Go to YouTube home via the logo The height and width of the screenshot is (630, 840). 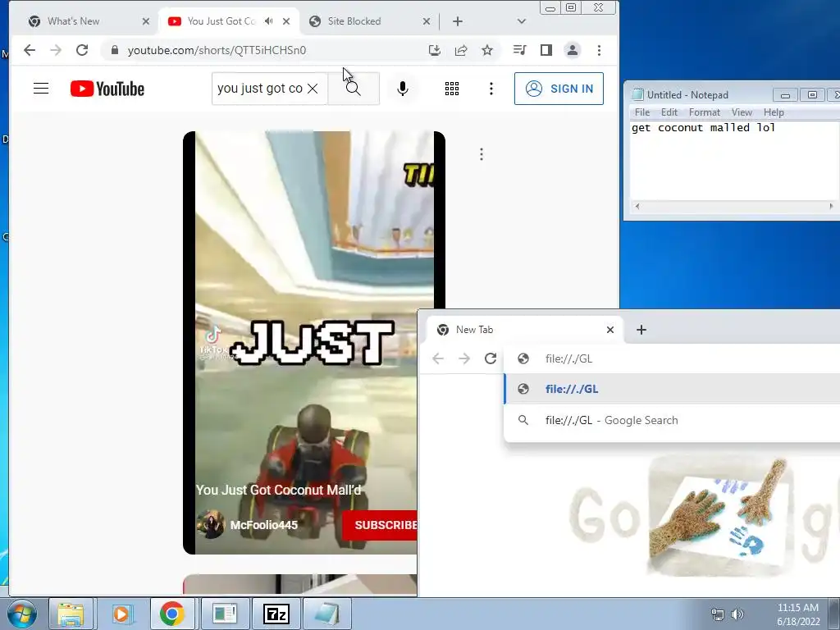[107, 89]
